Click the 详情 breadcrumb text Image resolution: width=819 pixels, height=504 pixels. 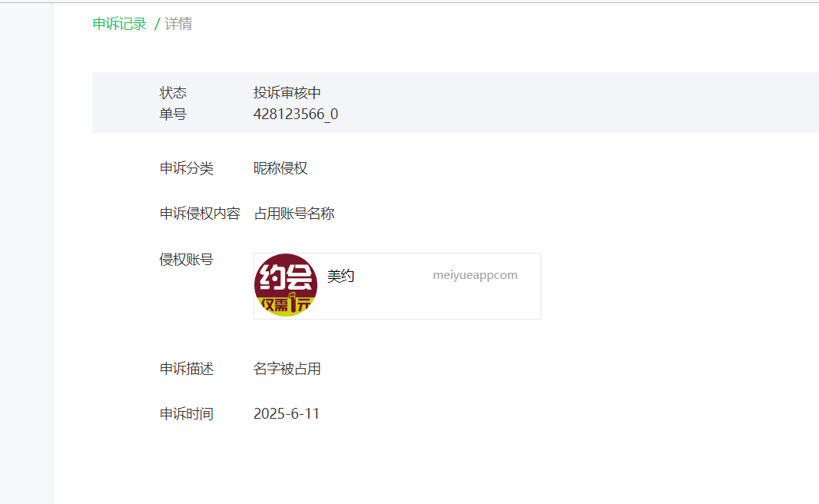[179, 24]
